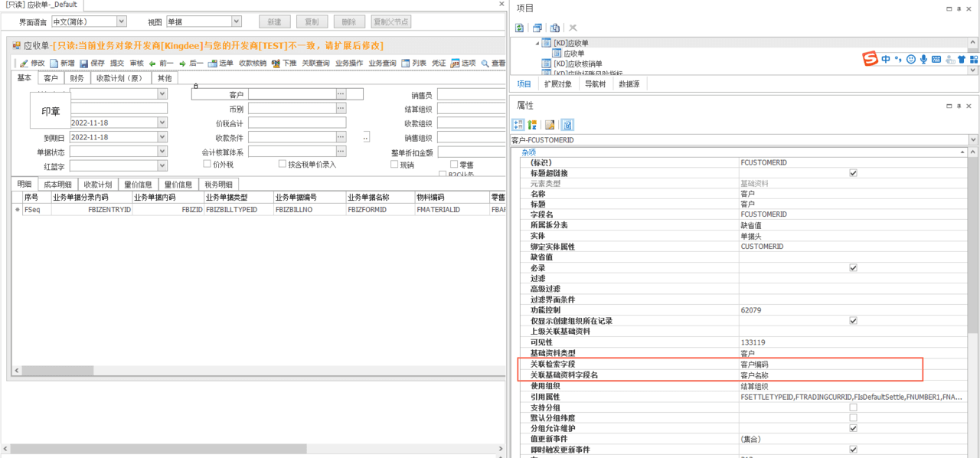Click the 修改 (Edit) pencil icon

(24, 63)
